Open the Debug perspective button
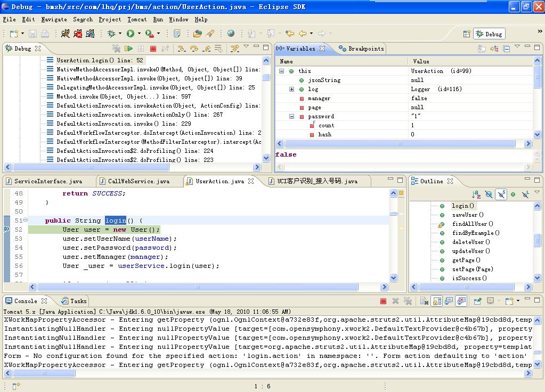This screenshot has width=545, height=392. pos(489,34)
